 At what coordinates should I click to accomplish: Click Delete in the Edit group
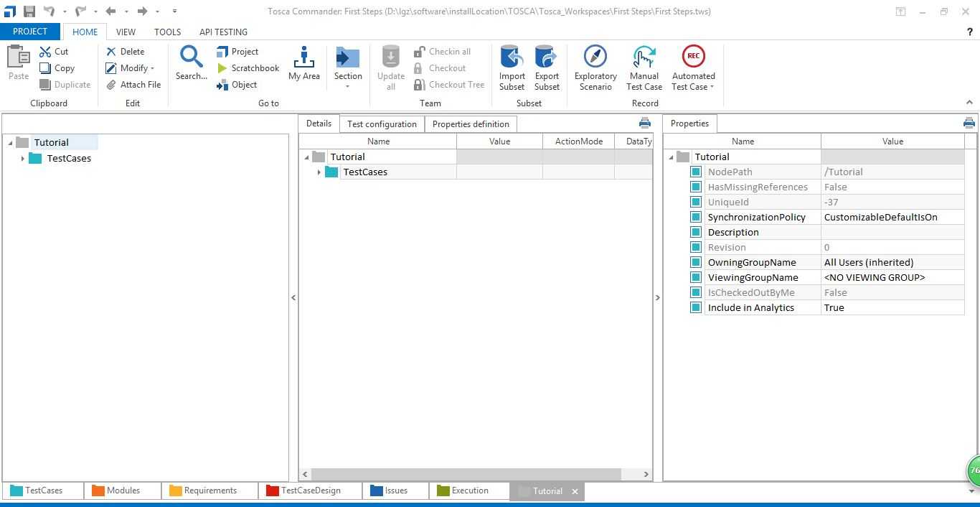[x=126, y=52]
